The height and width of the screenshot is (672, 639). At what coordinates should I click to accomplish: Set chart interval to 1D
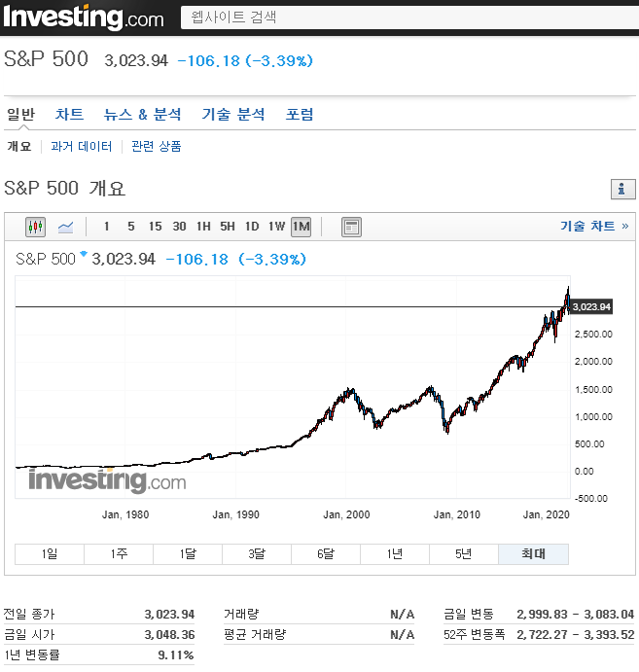(x=252, y=227)
